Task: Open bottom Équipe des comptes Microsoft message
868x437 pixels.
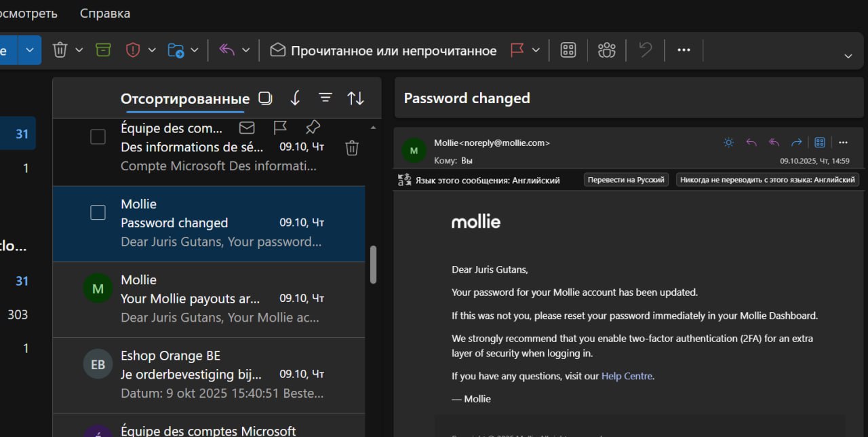Action: 209,425
